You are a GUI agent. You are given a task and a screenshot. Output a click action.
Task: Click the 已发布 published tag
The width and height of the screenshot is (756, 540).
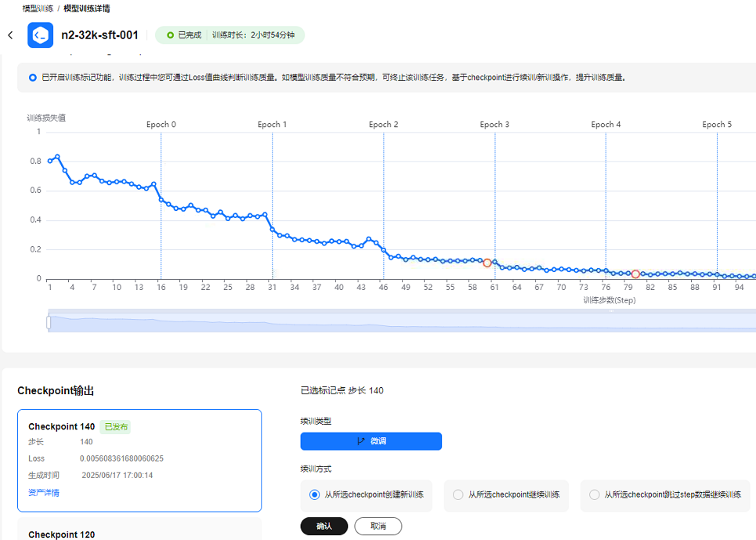(116, 426)
